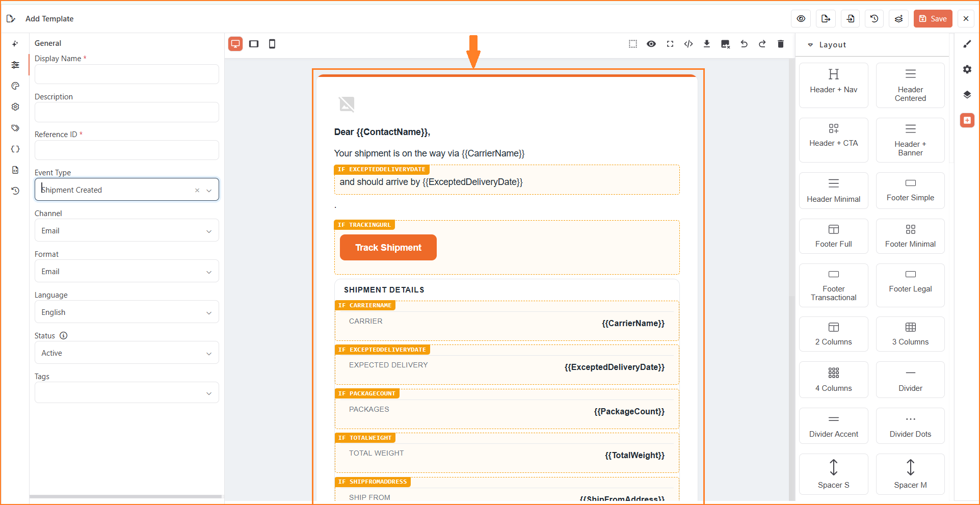Click the Save button
980x505 pixels.
click(x=933, y=19)
